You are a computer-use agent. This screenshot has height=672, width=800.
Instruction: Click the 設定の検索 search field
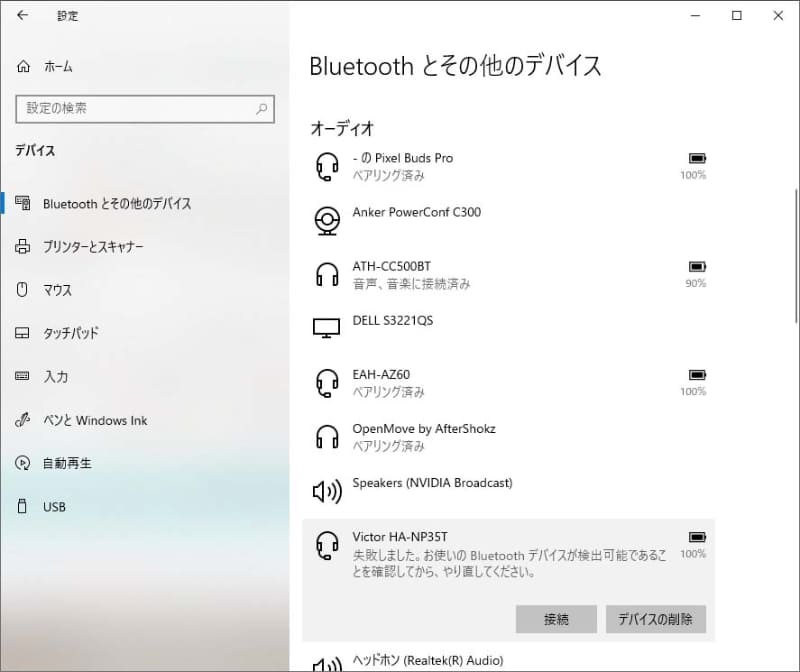pos(145,109)
